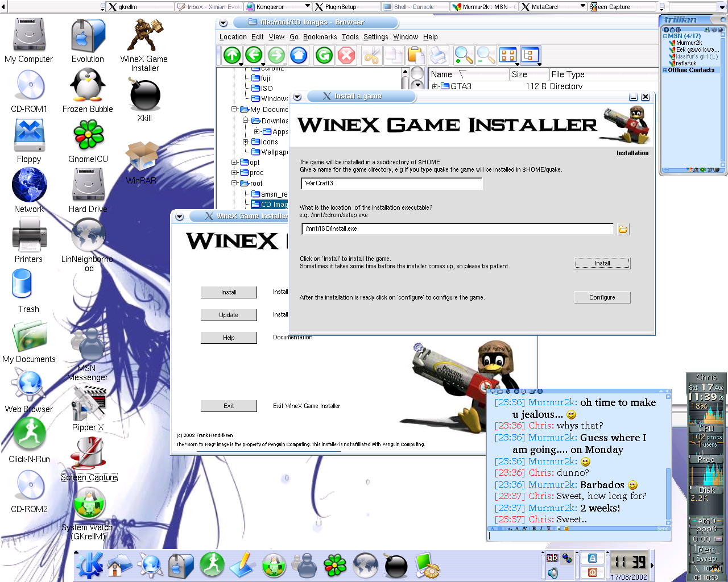728x582 pixels.
Task: Click Install in the WineX main window
Action: (x=229, y=292)
